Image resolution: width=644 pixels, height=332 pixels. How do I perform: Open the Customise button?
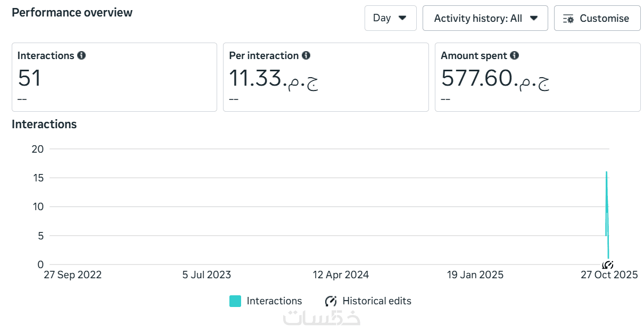(x=597, y=18)
